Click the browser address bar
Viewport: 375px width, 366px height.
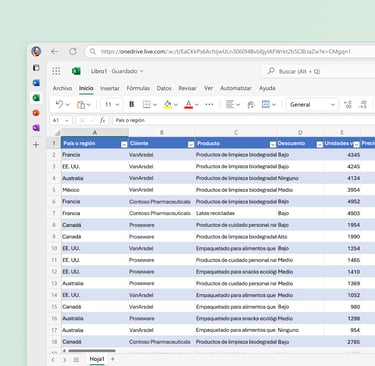pos(230,51)
